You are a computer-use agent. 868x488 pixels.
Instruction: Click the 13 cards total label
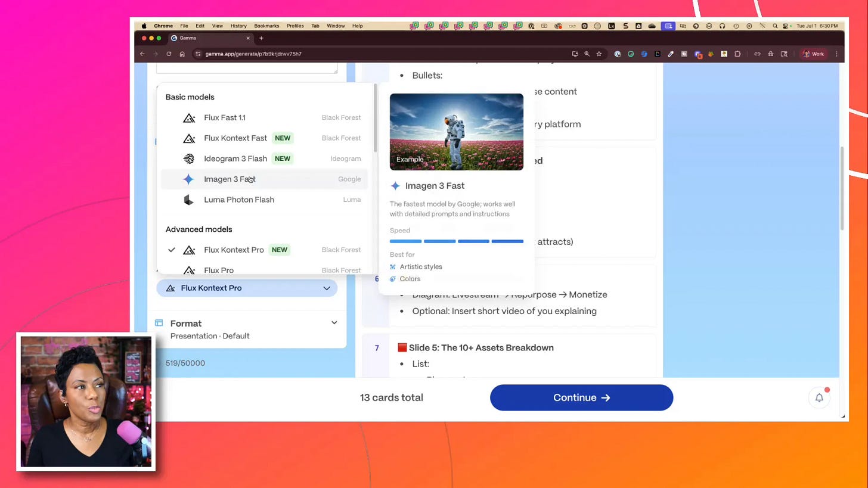[x=392, y=397]
